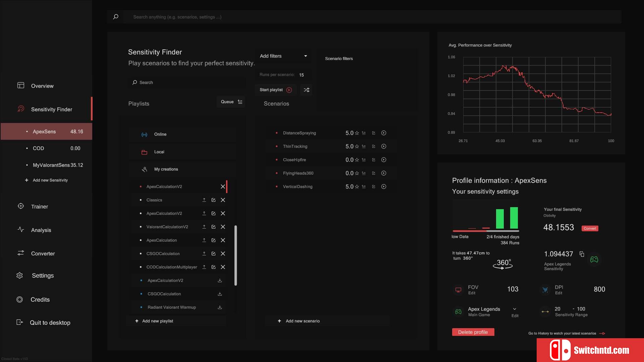Download the Radiant Valorant Warmup playlist
This screenshot has height=362, width=644.
(x=220, y=307)
